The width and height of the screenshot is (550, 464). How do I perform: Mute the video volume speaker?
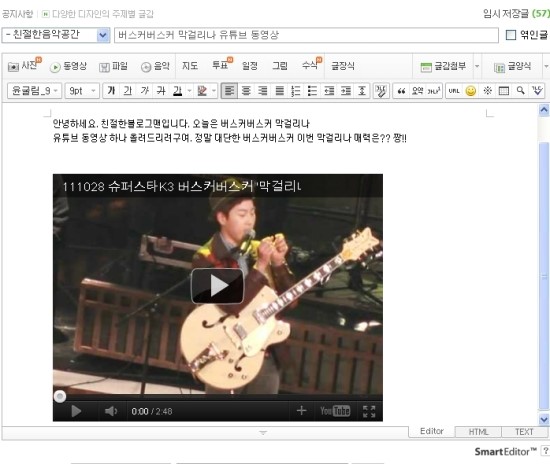pos(111,411)
